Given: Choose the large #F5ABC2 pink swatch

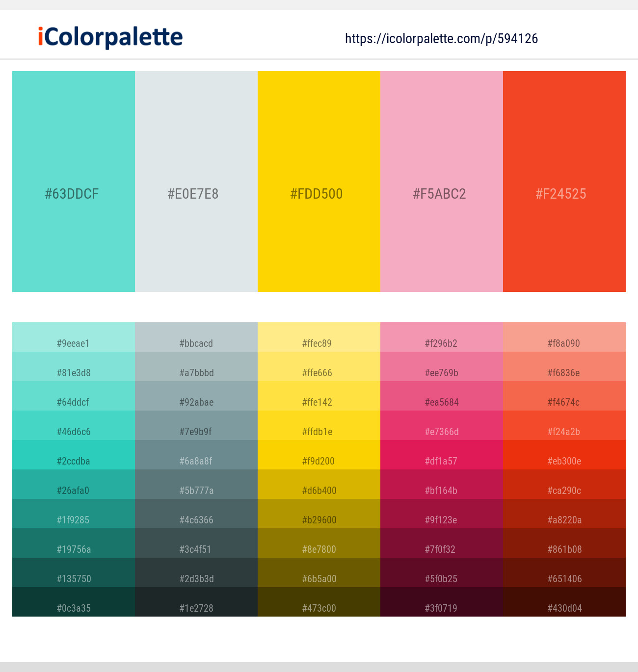Looking at the screenshot, I should pos(442,181).
